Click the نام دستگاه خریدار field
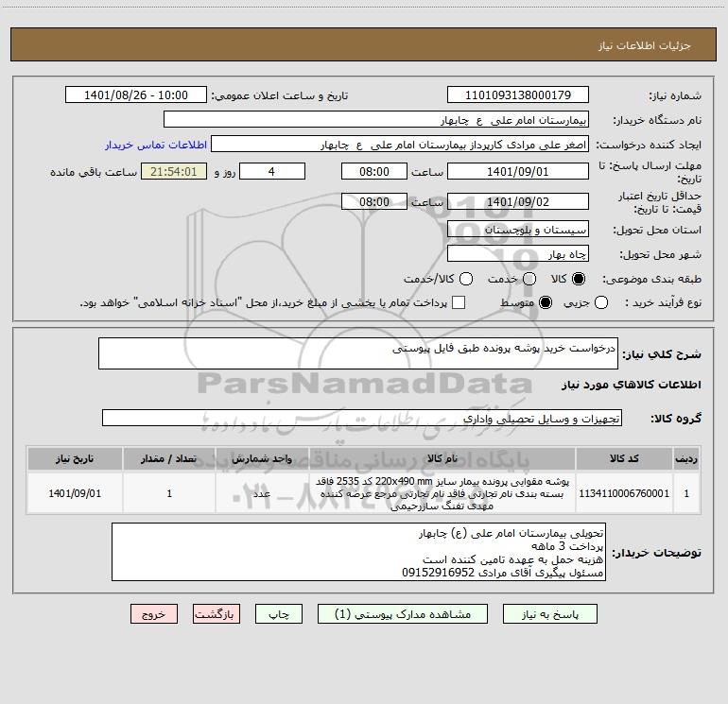The height and width of the screenshot is (704, 728). tap(376, 120)
